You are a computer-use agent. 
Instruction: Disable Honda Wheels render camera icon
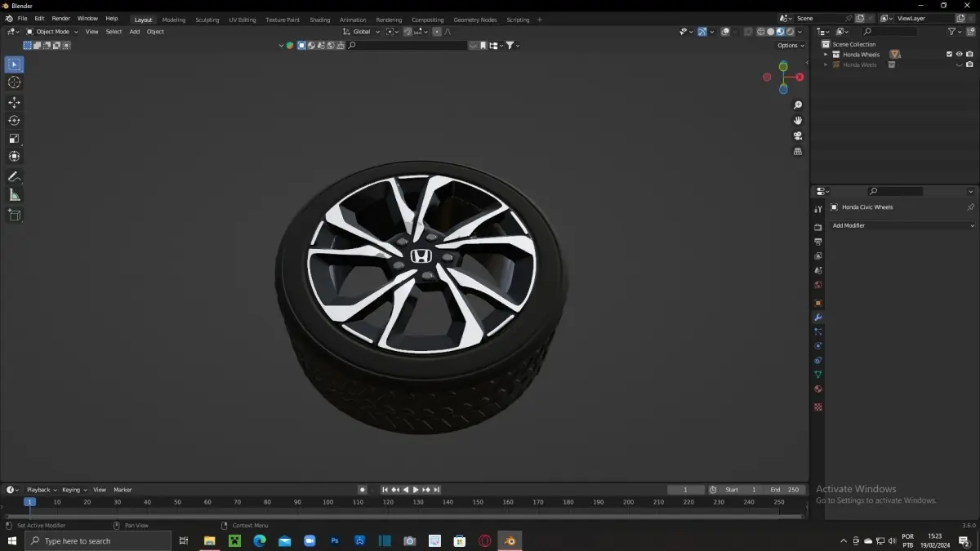(969, 55)
